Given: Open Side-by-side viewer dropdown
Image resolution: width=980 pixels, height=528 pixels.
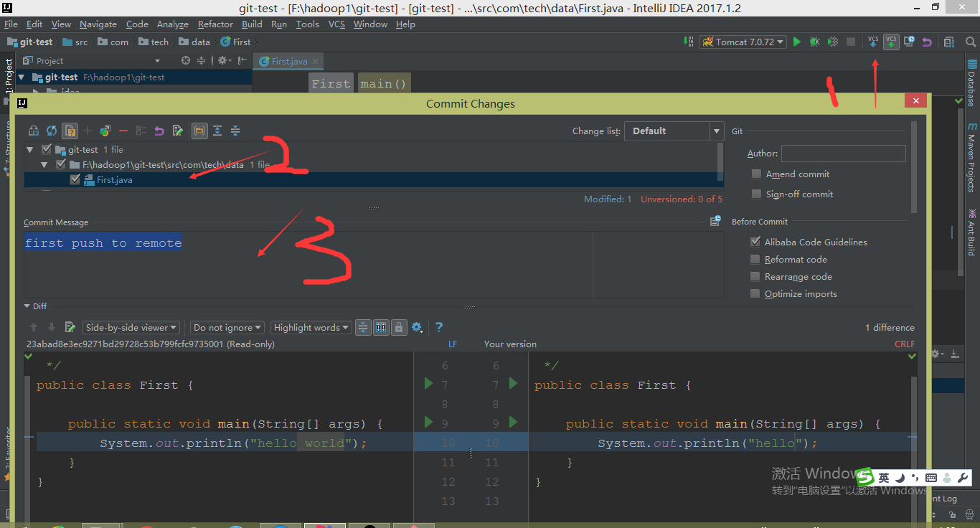Looking at the screenshot, I should pyautogui.click(x=131, y=327).
